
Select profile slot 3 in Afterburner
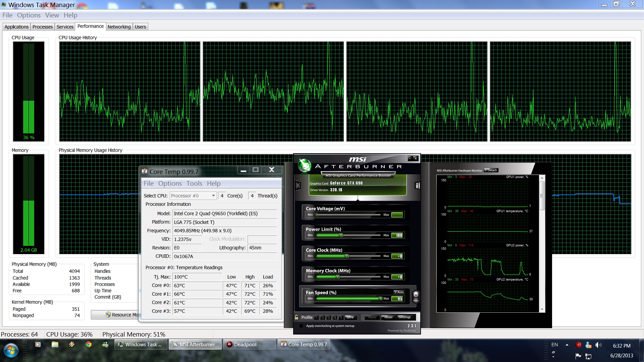tap(329, 317)
